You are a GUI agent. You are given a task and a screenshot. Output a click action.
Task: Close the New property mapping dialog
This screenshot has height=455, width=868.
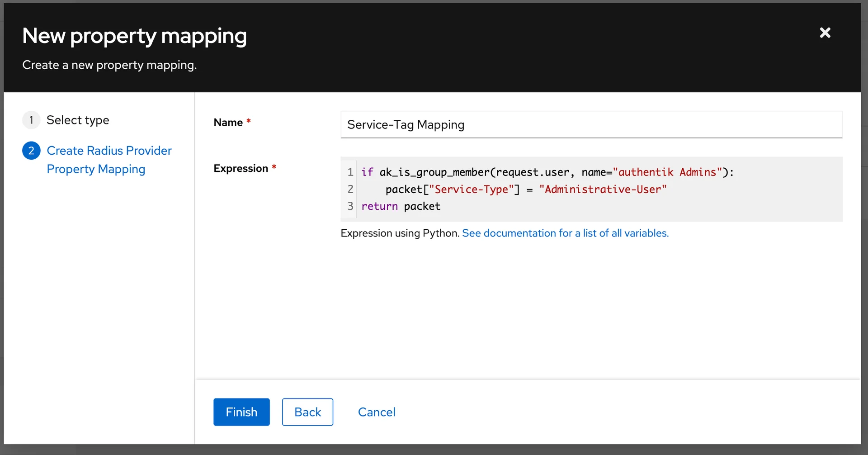tap(825, 33)
